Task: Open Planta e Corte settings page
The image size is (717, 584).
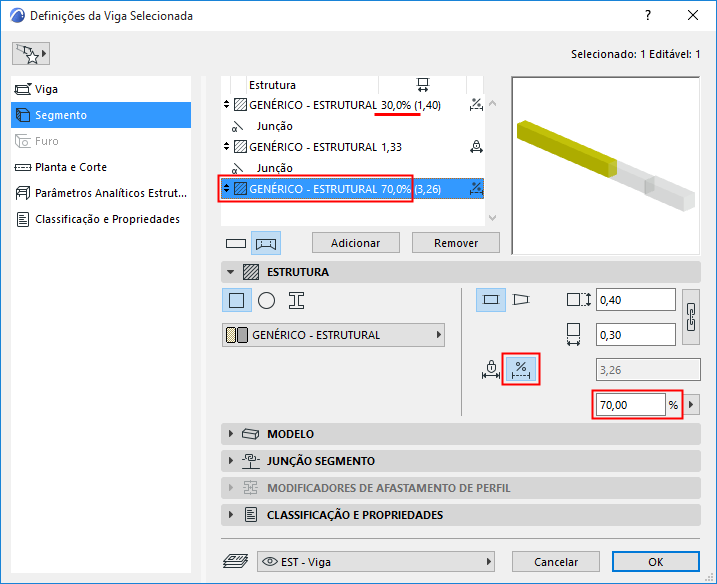Action: (101, 167)
